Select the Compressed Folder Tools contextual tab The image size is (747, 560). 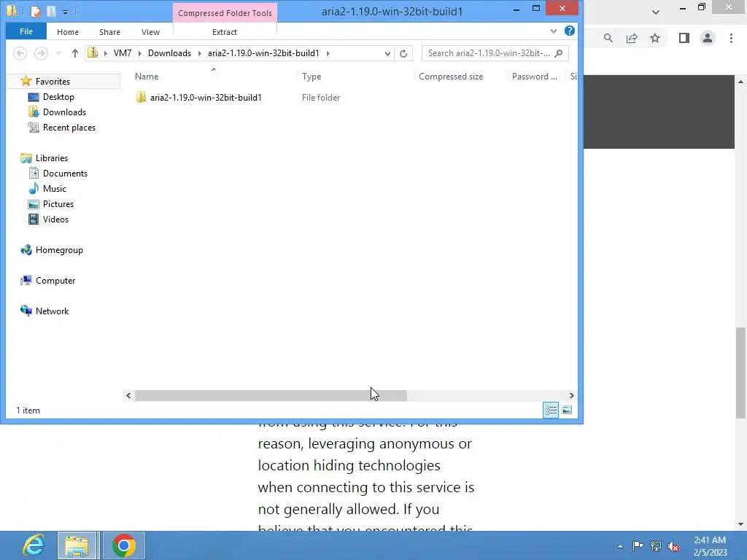pyautogui.click(x=225, y=13)
